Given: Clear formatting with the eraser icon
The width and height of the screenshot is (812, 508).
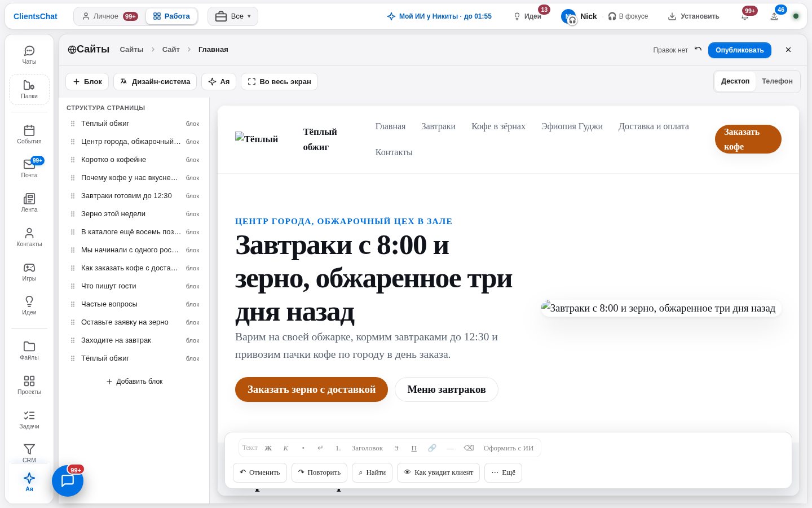Looking at the screenshot, I should coord(469,448).
